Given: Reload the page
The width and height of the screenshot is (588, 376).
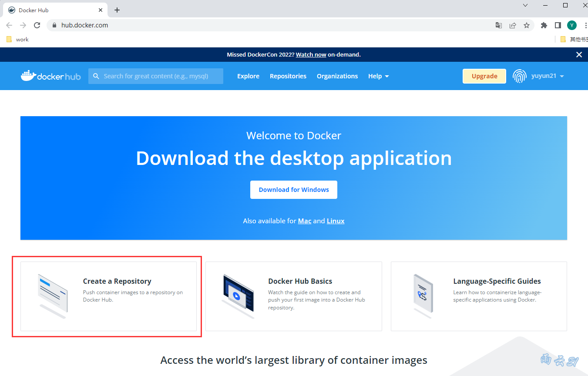Looking at the screenshot, I should [37, 25].
